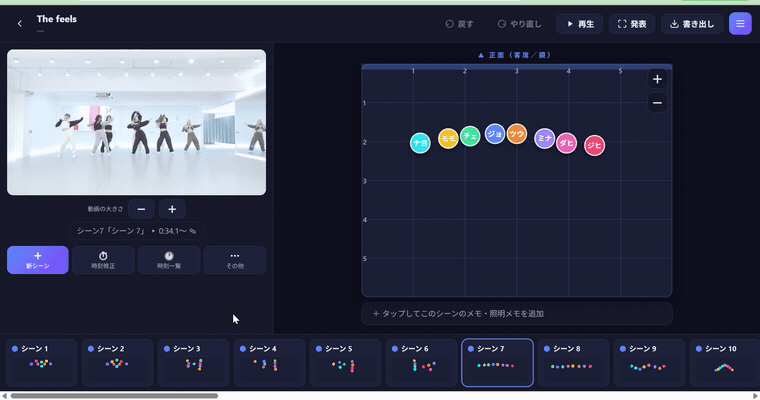This screenshot has width=760, height=400.
Task: Select the blue ジョ dancer marker
Action: pyautogui.click(x=495, y=134)
